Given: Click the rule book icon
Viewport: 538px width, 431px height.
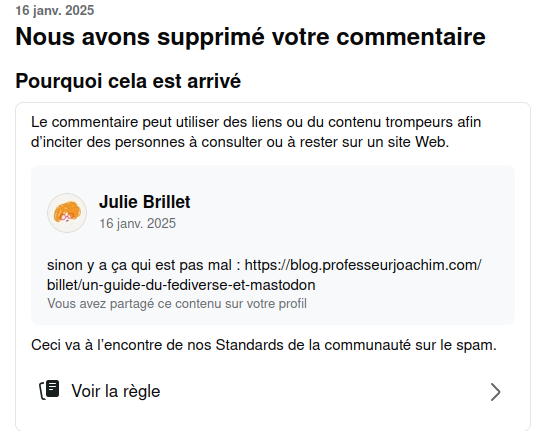Looking at the screenshot, I should pyautogui.click(x=50, y=390).
